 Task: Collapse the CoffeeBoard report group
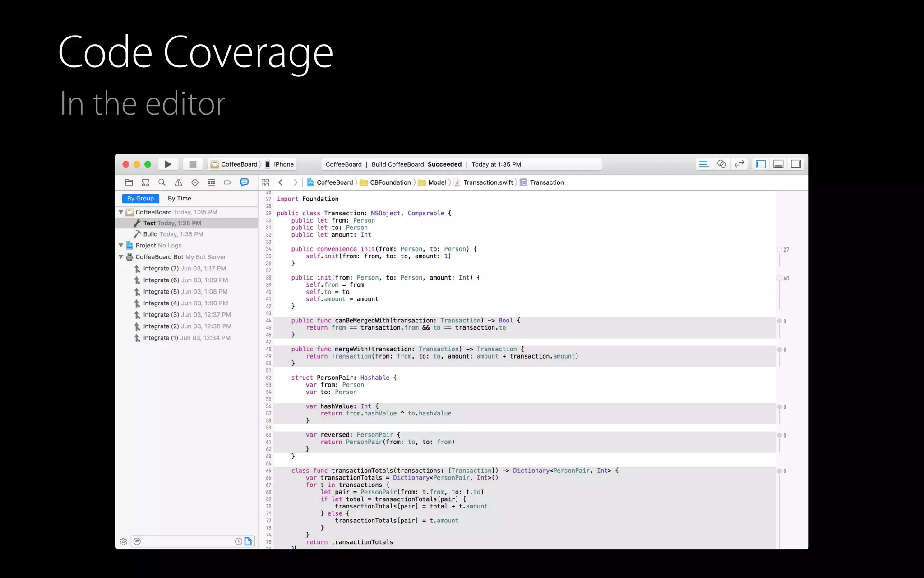coord(121,212)
